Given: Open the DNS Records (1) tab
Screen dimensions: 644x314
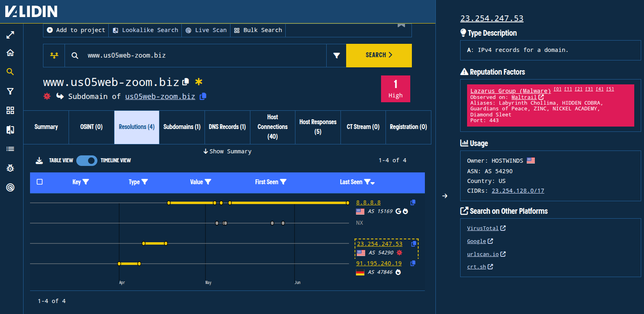Looking at the screenshot, I should 227,127.
